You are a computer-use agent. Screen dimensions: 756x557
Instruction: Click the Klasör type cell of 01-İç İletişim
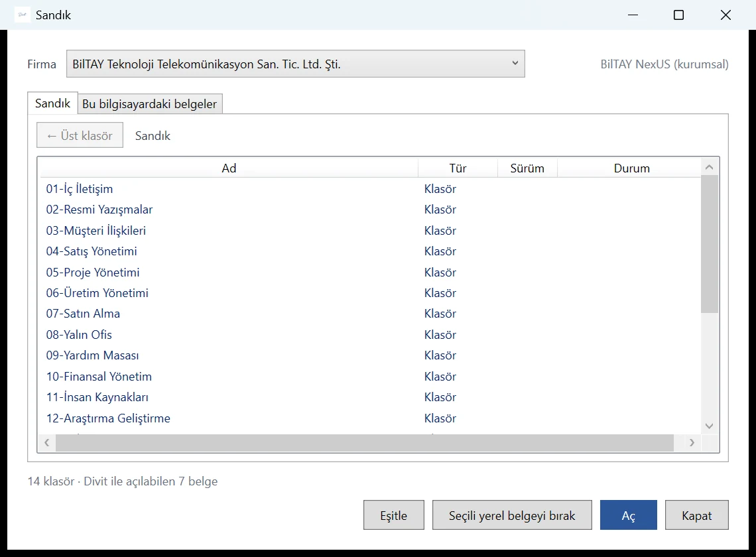click(x=440, y=188)
